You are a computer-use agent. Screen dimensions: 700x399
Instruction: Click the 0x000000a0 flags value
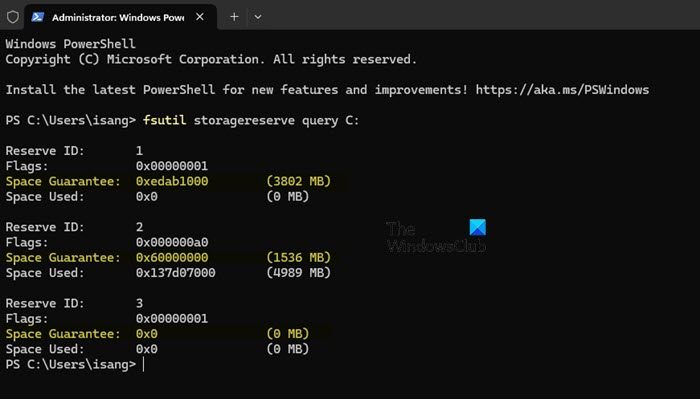[x=172, y=242]
